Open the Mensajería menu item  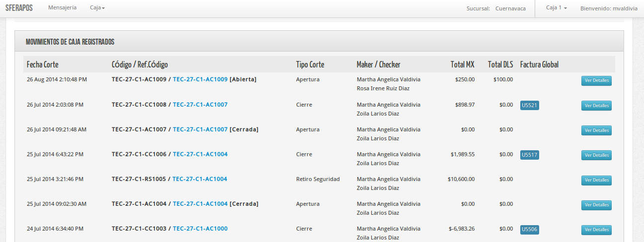62,8
